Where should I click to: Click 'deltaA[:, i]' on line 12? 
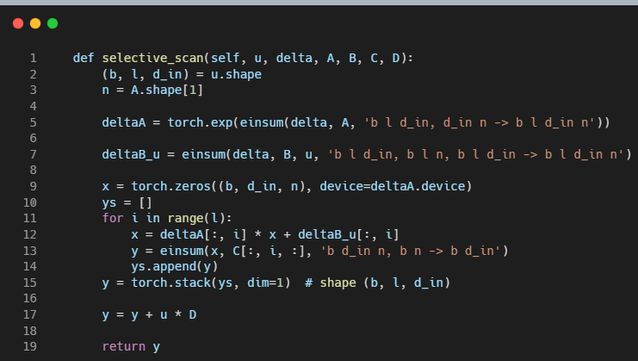point(203,235)
